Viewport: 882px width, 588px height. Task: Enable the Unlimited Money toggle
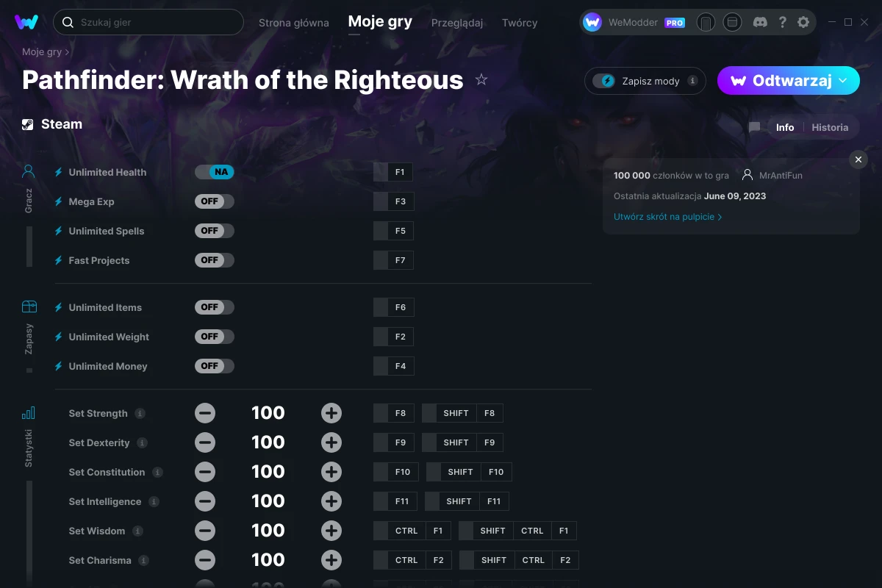point(215,366)
